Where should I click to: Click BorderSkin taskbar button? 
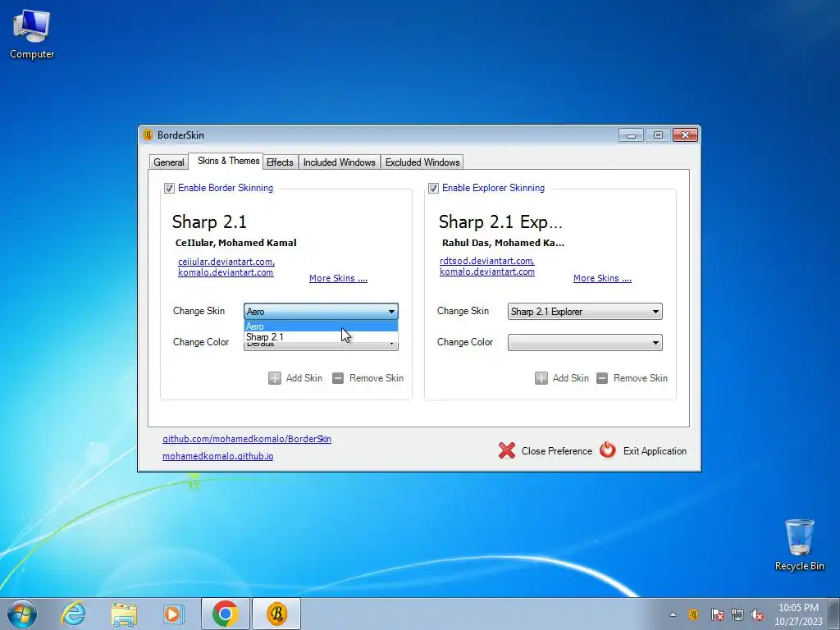click(276, 614)
